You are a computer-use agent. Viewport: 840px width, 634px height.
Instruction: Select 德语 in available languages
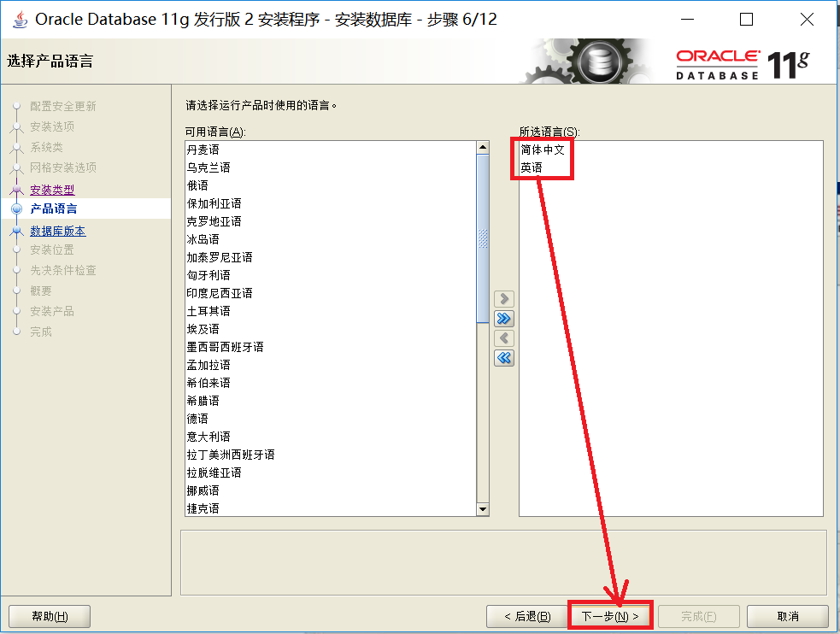[x=331, y=419]
